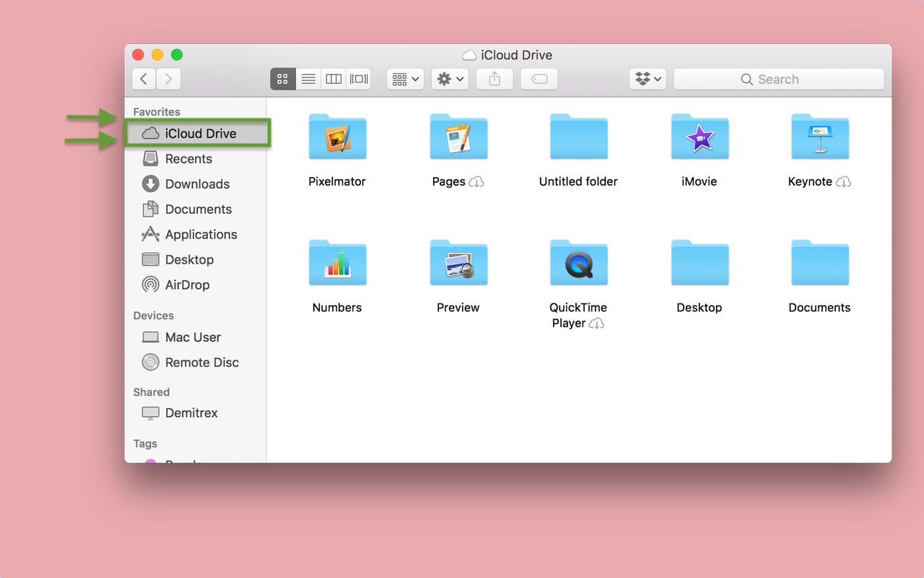Click the Edit Tags icon

(x=539, y=79)
